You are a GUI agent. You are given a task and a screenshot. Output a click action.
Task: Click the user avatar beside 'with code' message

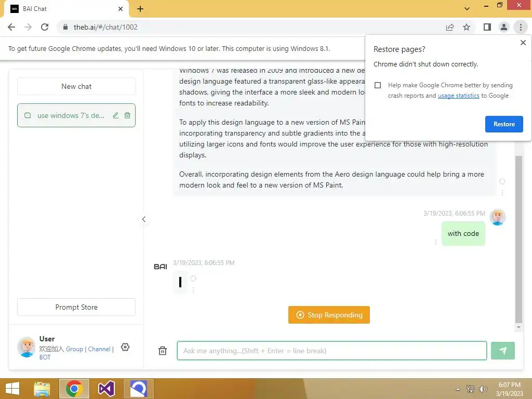[x=498, y=217]
